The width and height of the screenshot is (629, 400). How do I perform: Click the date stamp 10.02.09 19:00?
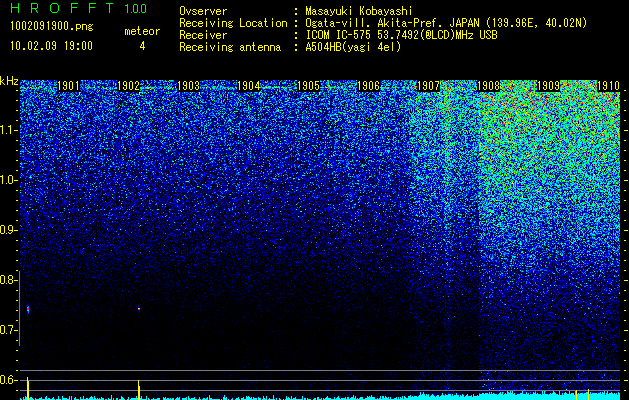(x=51, y=46)
